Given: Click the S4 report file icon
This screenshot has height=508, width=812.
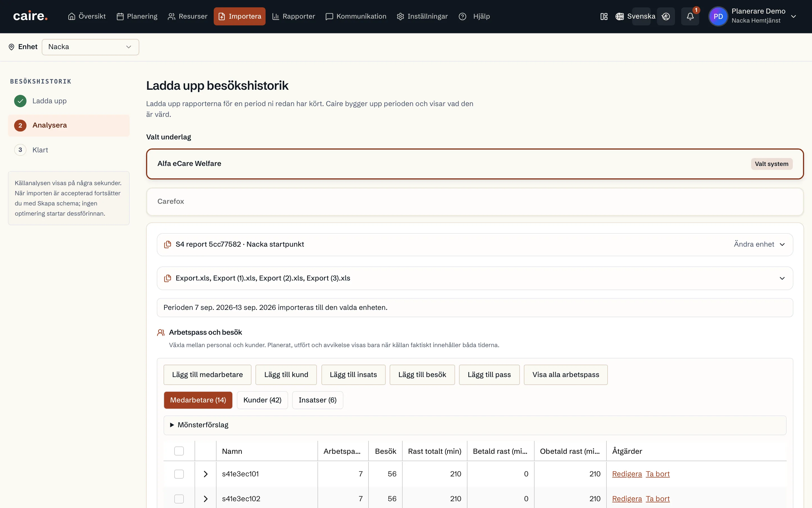Looking at the screenshot, I should pyautogui.click(x=167, y=244).
